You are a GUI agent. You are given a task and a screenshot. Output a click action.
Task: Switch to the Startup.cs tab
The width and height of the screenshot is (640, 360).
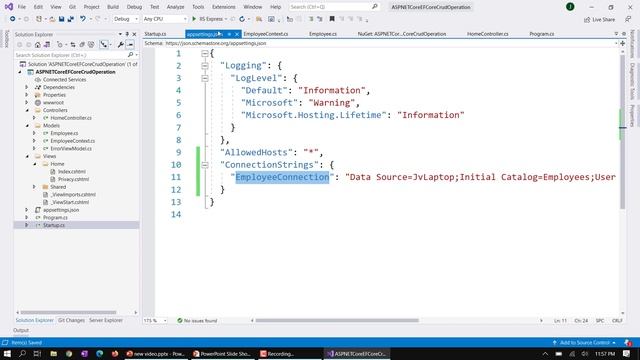pos(155,34)
